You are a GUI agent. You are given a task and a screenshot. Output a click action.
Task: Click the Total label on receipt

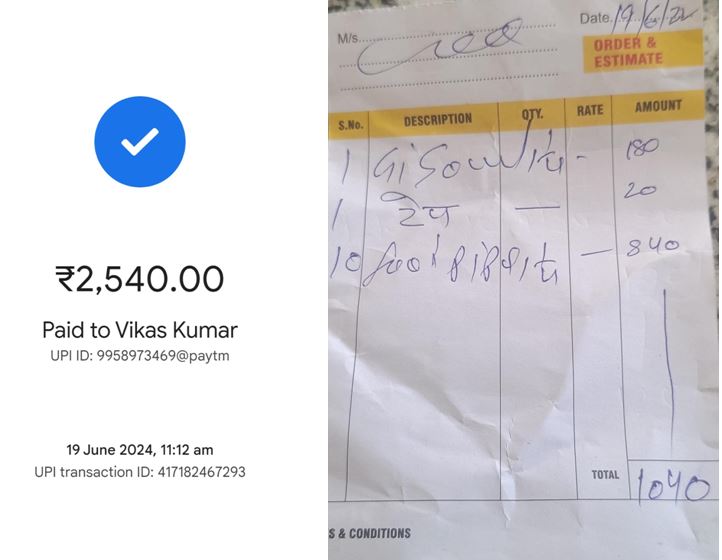coord(605,474)
